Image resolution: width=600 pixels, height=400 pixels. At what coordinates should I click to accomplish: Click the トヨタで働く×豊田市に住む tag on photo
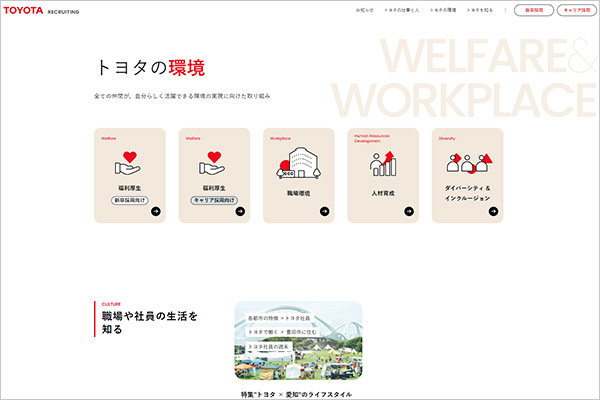[x=282, y=332]
